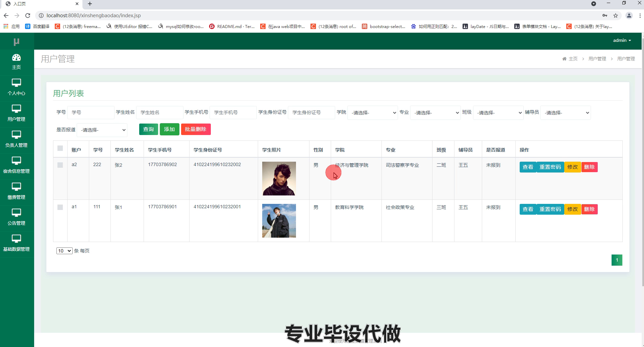
Task: Click 删除 for student 张2
Action: pos(589,167)
